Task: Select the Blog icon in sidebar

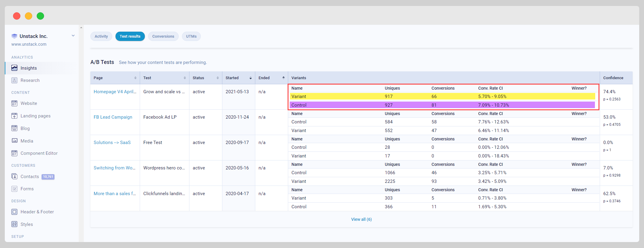Action: pyautogui.click(x=14, y=128)
